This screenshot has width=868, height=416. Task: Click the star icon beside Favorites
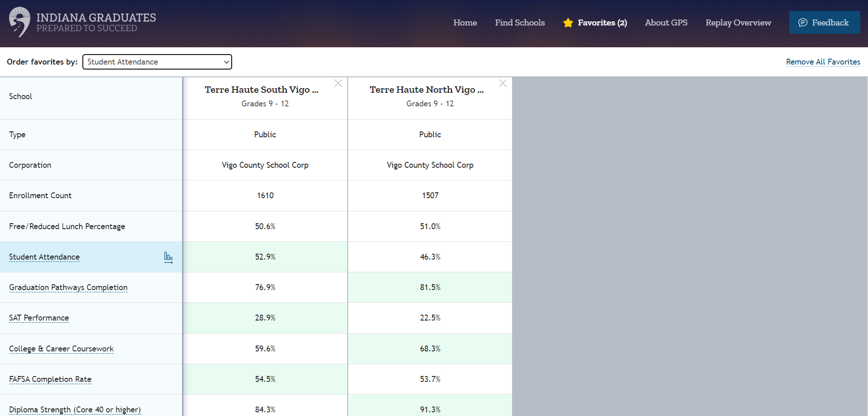(568, 23)
